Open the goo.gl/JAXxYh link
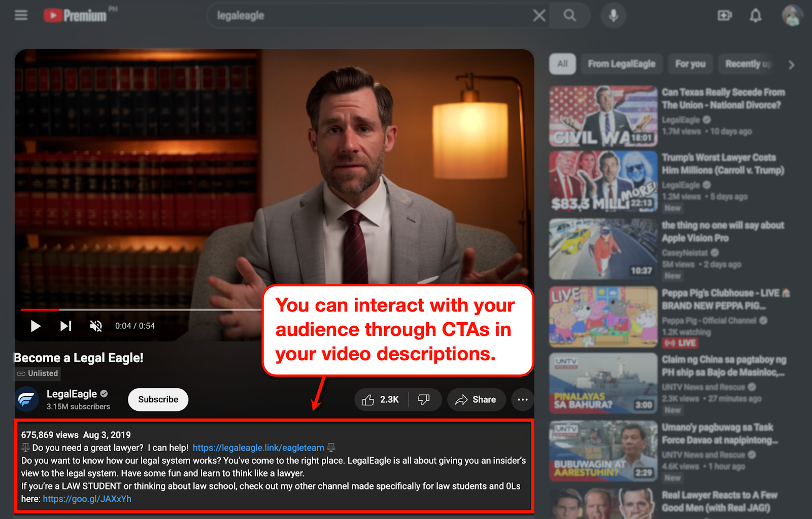 click(87, 499)
